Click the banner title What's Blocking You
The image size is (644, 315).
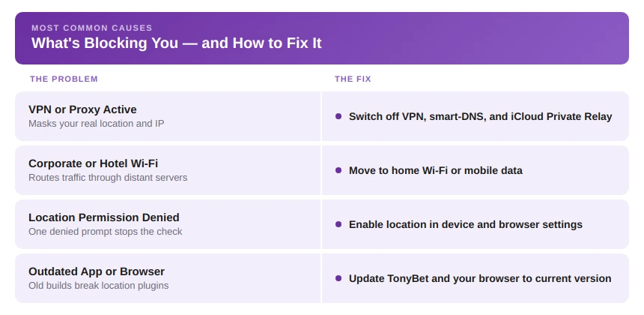click(x=177, y=43)
